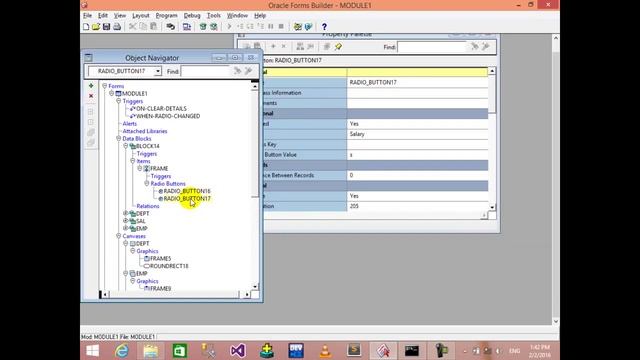Open File Explorer from taskbar
This screenshot has width=640, height=360.
(151, 351)
